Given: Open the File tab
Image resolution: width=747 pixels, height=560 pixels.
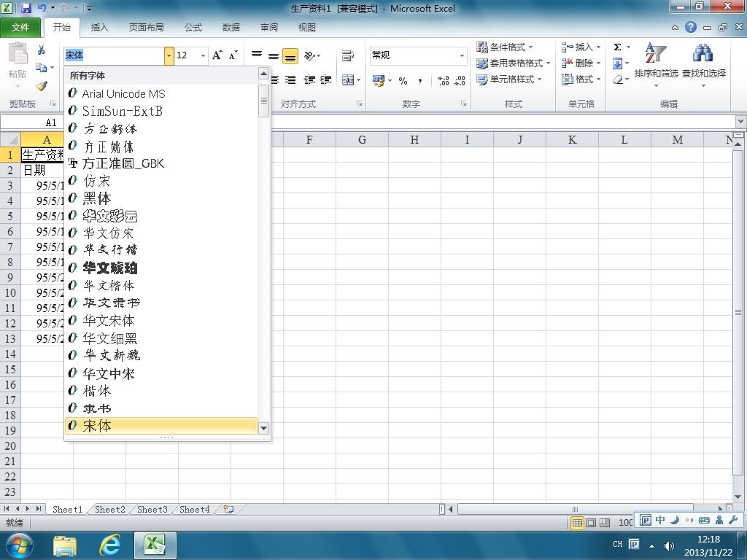Looking at the screenshot, I should pyautogui.click(x=20, y=28).
